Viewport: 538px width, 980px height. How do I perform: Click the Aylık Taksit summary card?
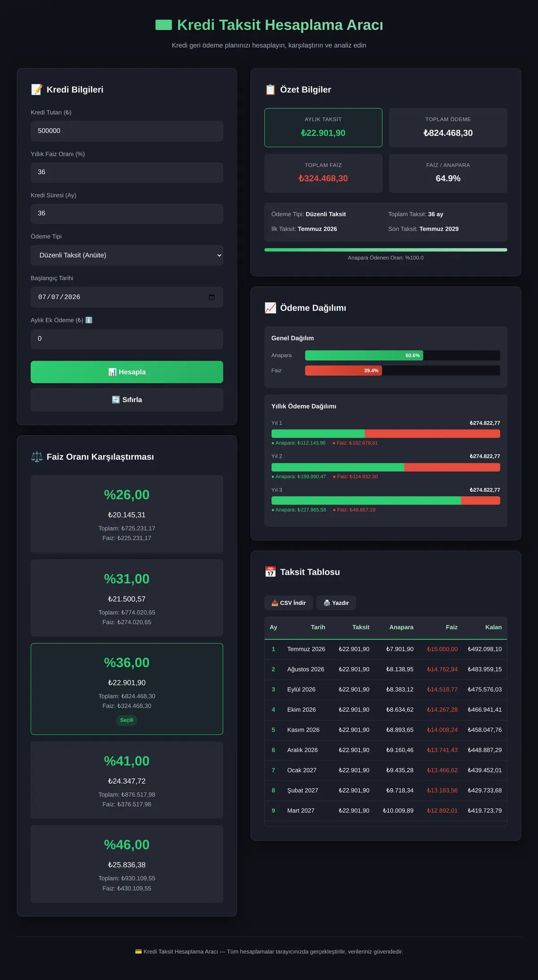tap(323, 127)
